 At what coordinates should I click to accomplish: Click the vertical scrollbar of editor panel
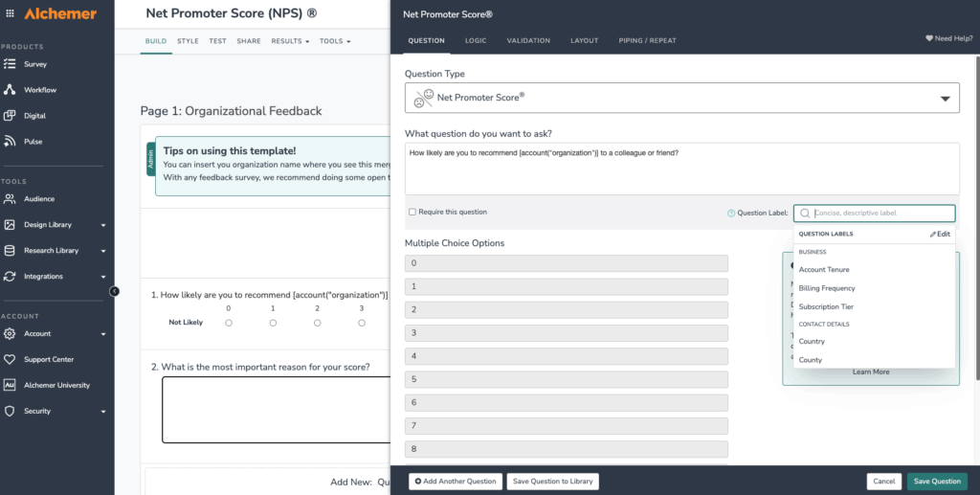[977, 217]
